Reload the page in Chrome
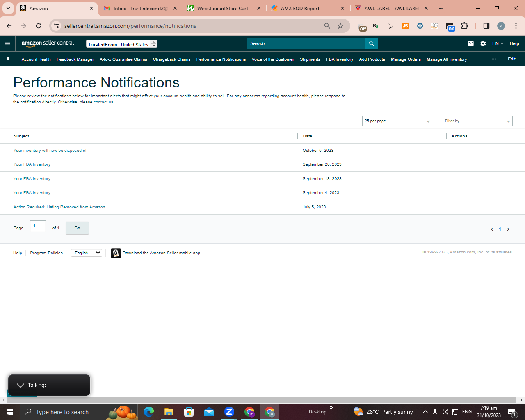 click(x=39, y=26)
